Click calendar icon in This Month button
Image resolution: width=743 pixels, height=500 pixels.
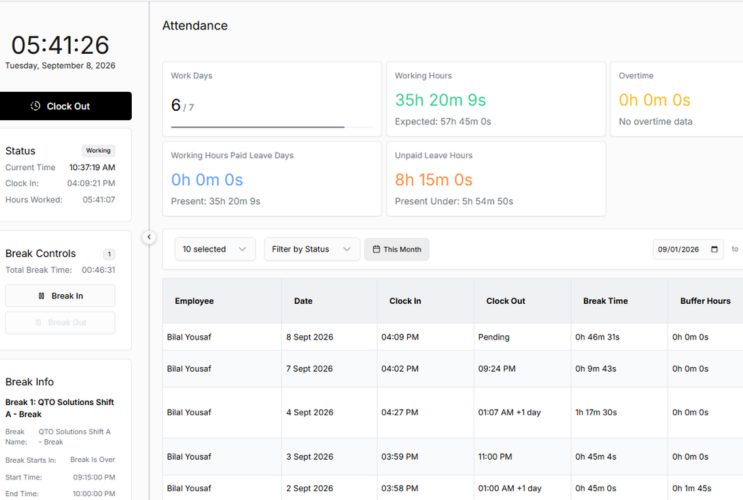(x=376, y=249)
